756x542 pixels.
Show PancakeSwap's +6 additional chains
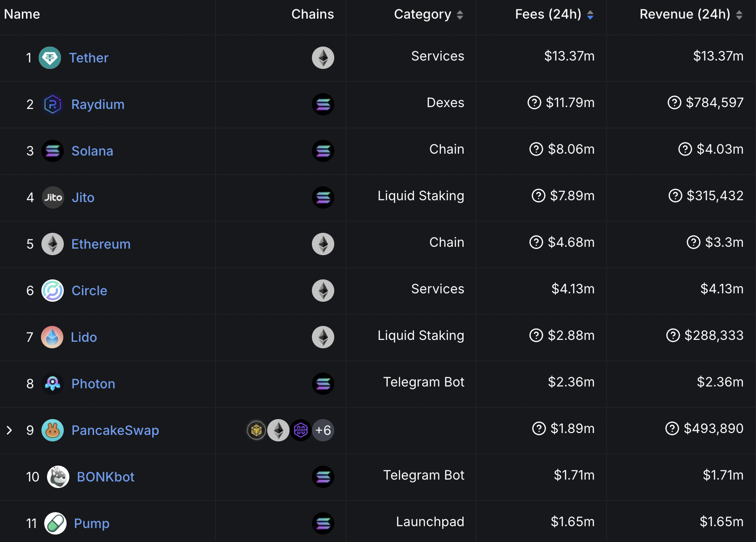[323, 430]
